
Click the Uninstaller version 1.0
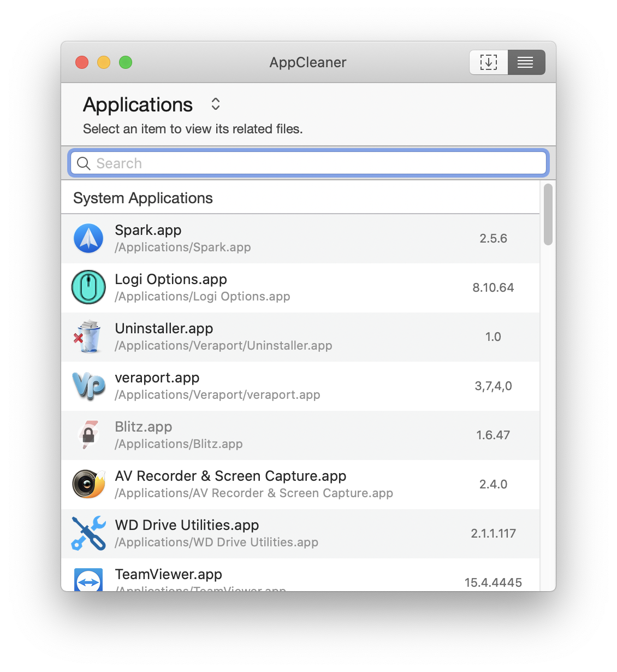pyautogui.click(x=494, y=337)
